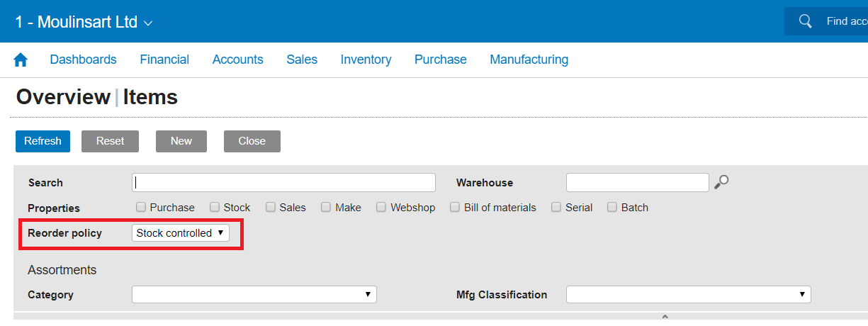The image size is (868, 326).
Task: Tick the Stock property checkbox
Action: pos(215,208)
